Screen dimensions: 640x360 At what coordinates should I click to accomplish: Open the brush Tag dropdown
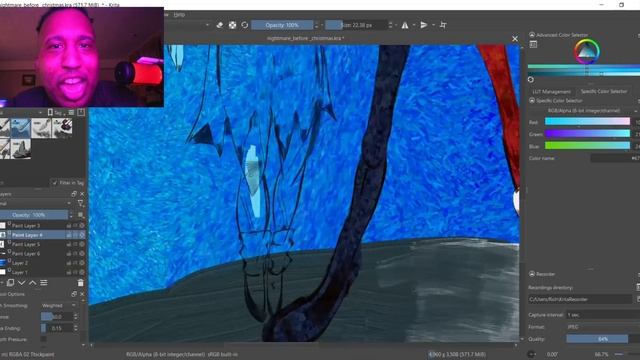click(x=56, y=112)
